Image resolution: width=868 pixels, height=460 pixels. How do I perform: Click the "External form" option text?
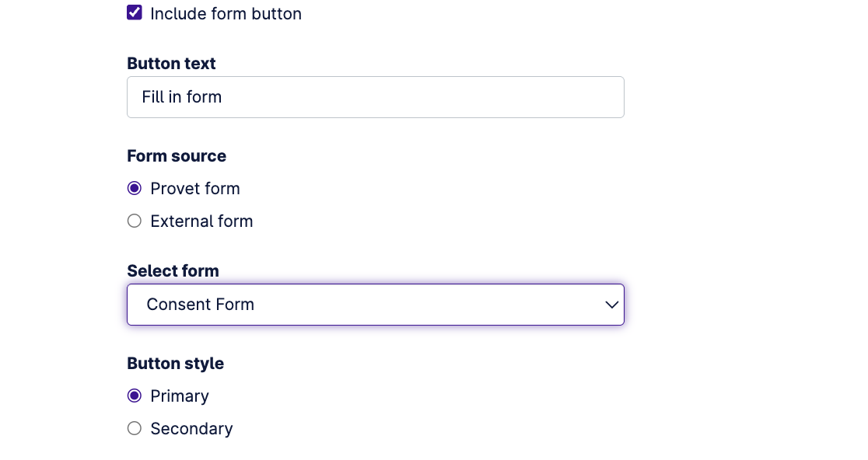pos(201,221)
